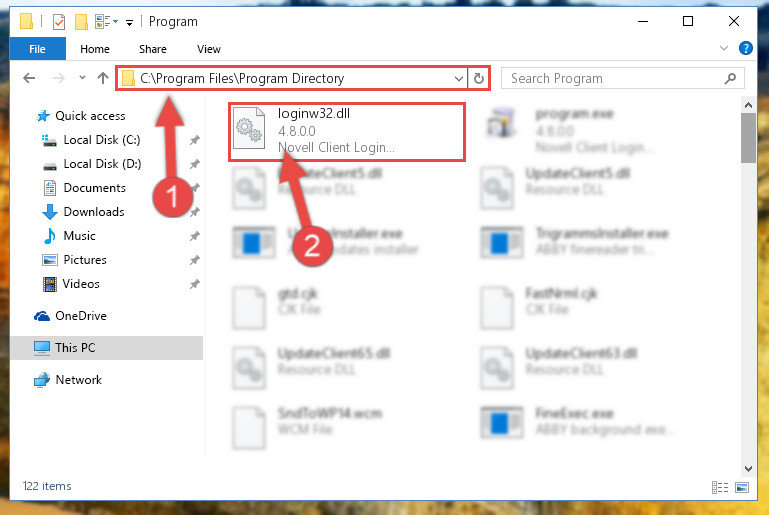Image resolution: width=769 pixels, height=515 pixels.
Task: Switch to details view layout icon
Action: pos(720,487)
